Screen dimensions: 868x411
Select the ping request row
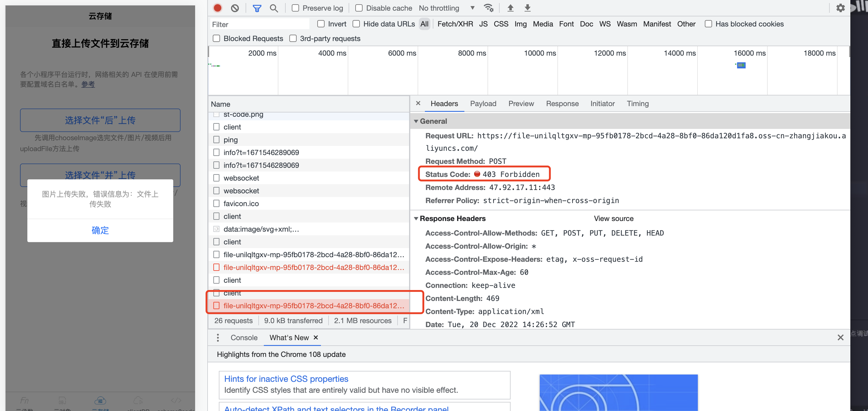(x=308, y=140)
